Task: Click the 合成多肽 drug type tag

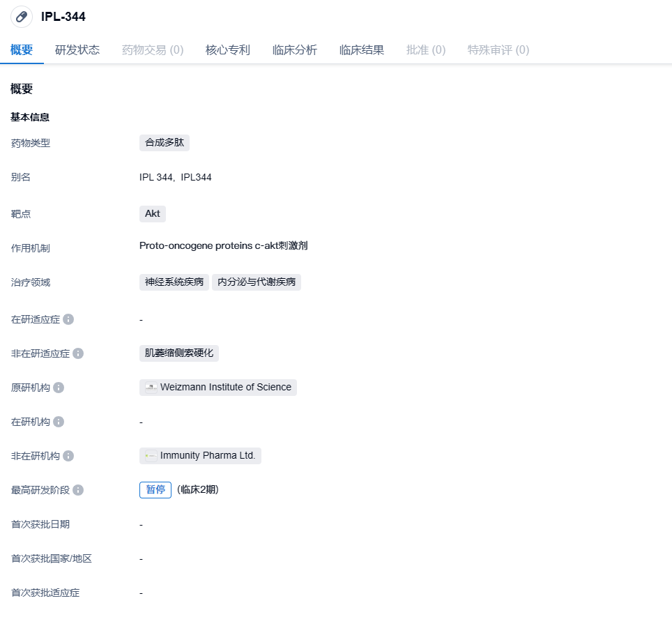Action: point(165,143)
